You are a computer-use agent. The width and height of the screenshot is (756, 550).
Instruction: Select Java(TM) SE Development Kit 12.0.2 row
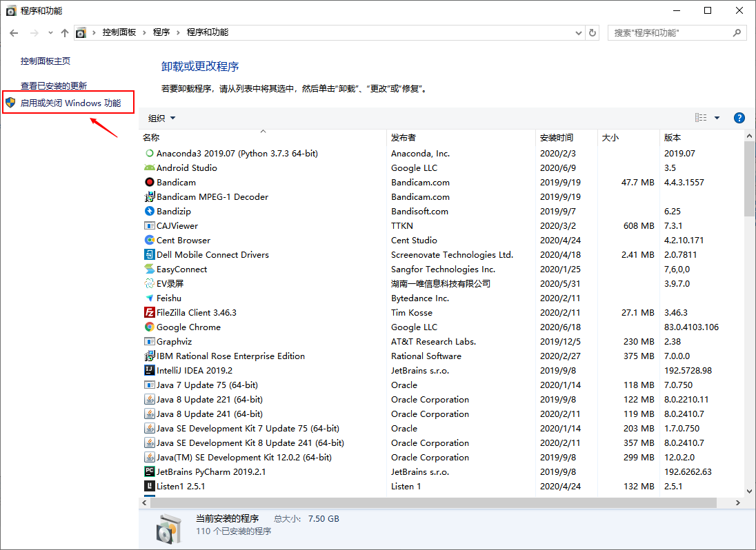(x=441, y=457)
